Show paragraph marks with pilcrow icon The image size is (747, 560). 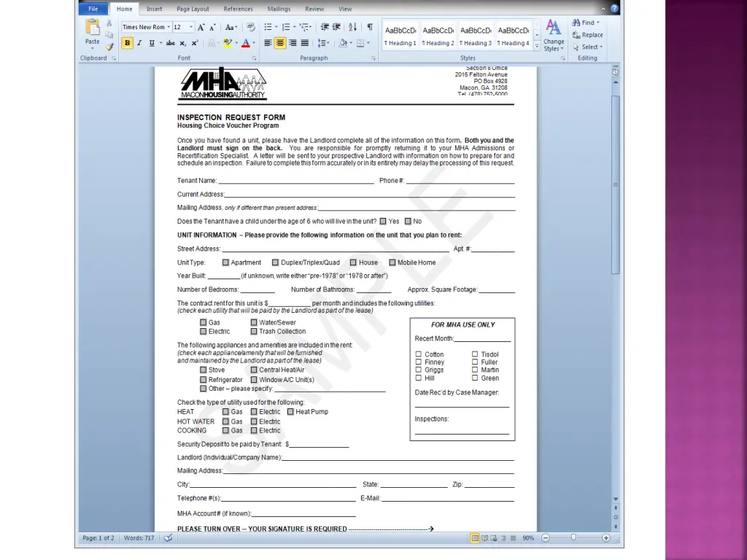pyautogui.click(x=370, y=27)
